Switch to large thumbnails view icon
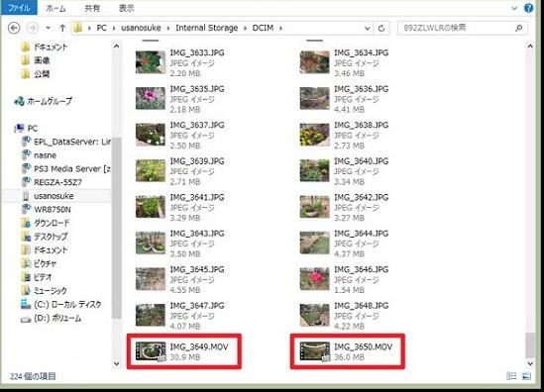This screenshot has height=392, width=544. click(x=526, y=376)
